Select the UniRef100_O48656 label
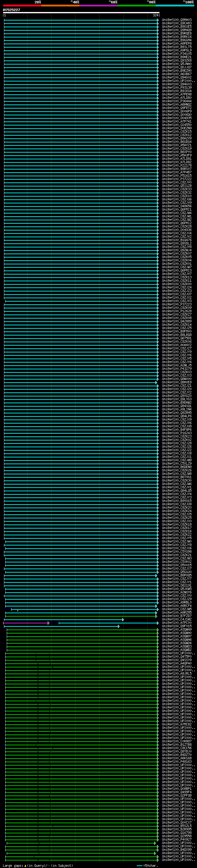The width and height of the screenshot is (197, 868). tap(177, 206)
